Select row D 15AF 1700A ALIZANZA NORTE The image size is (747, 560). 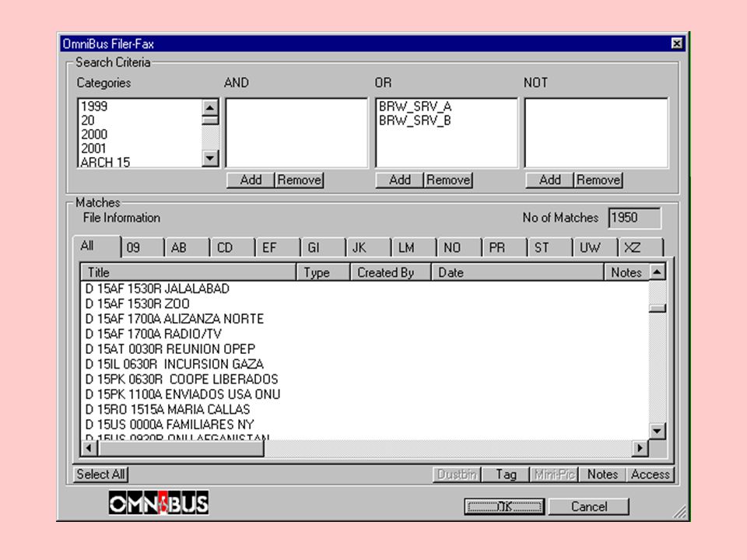(x=365, y=319)
